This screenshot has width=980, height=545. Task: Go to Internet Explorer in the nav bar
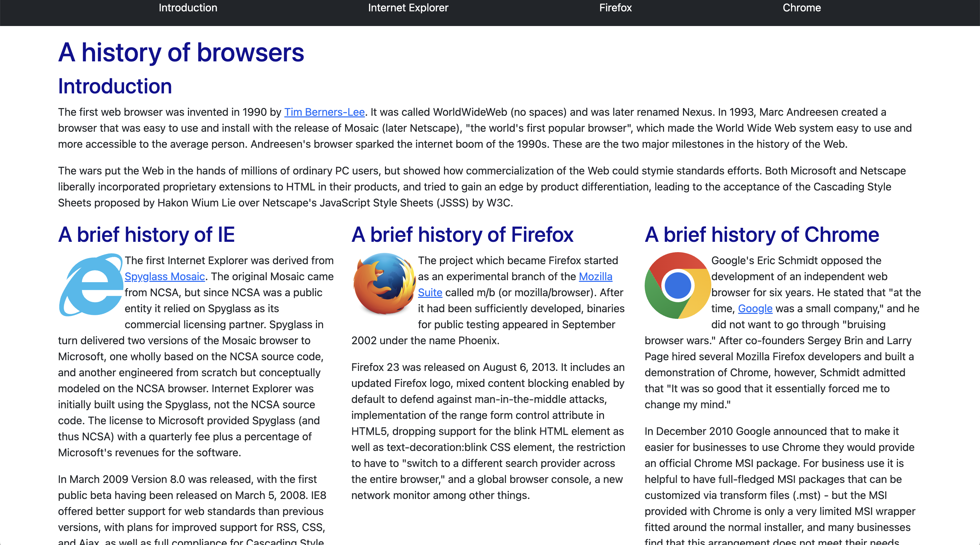(408, 8)
